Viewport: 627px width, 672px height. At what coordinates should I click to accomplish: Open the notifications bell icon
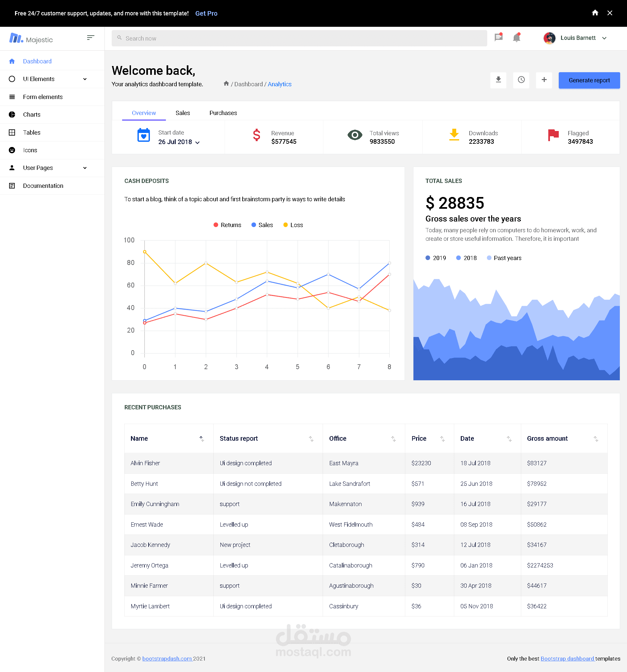click(516, 38)
